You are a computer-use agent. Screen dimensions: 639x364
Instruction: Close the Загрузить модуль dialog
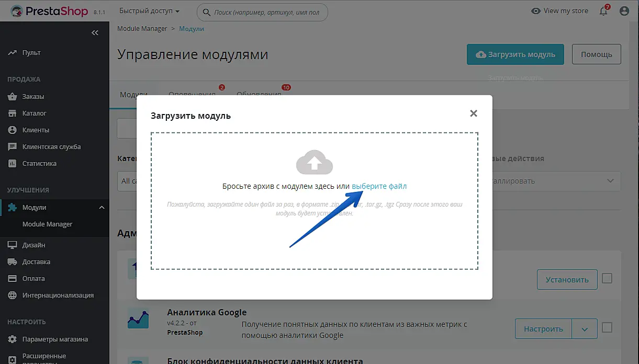point(474,113)
